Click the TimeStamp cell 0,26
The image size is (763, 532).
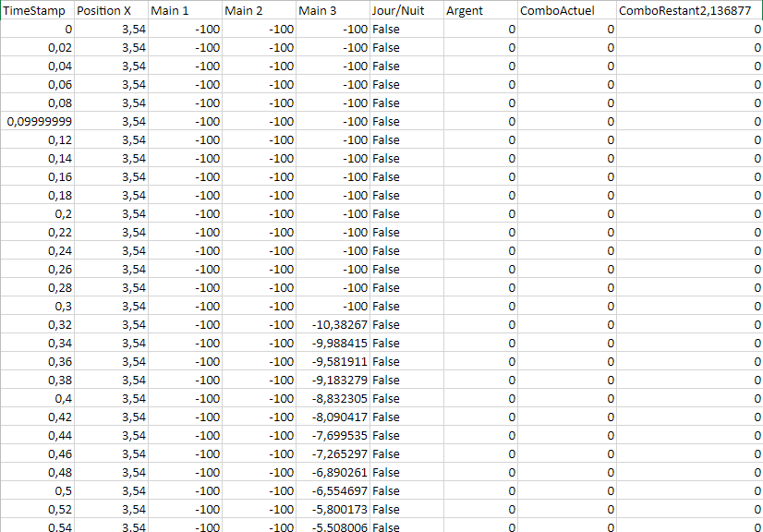click(x=38, y=270)
